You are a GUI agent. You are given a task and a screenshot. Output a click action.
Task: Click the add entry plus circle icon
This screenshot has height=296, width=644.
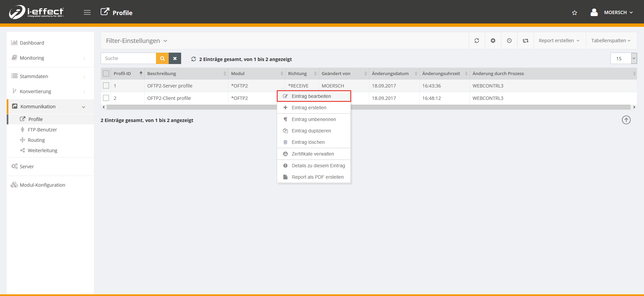pos(493,41)
